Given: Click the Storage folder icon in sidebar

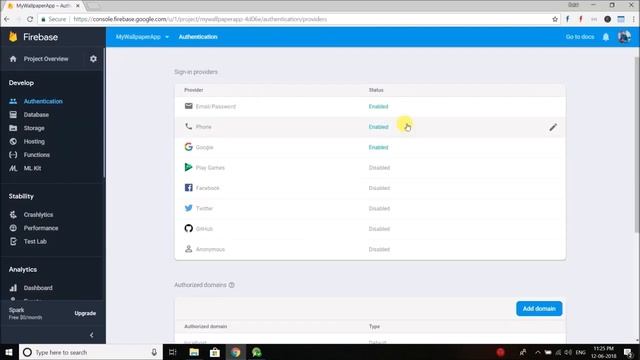Looking at the screenshot, I should click(13, 128).
